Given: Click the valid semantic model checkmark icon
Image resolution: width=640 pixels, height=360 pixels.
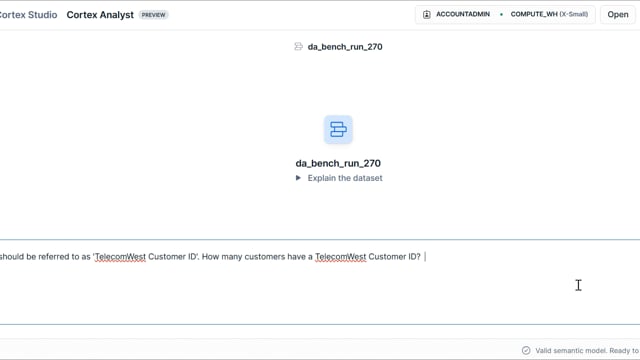Looking at the screenshot, I should point(526,350).
